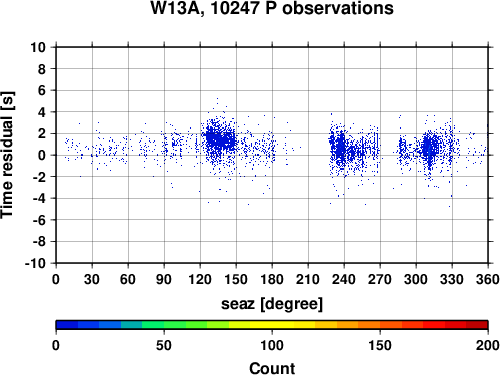Click the Count label under the colorbar

pos(272,368)
